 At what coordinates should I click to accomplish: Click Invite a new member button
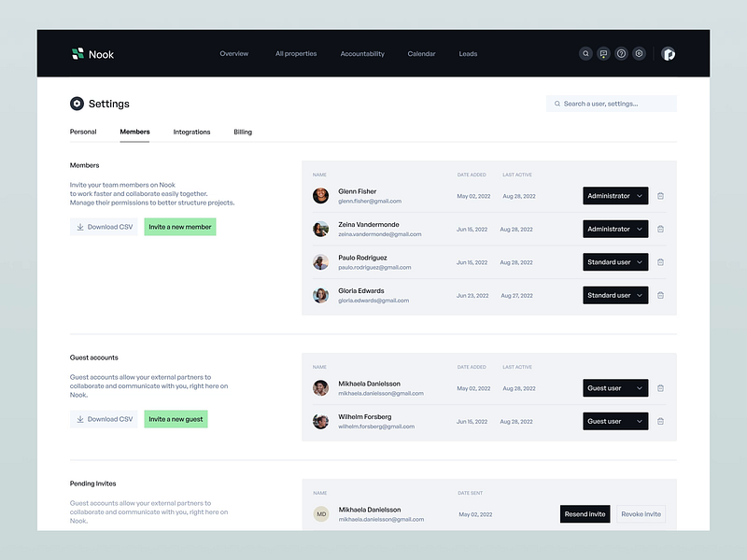180,227
